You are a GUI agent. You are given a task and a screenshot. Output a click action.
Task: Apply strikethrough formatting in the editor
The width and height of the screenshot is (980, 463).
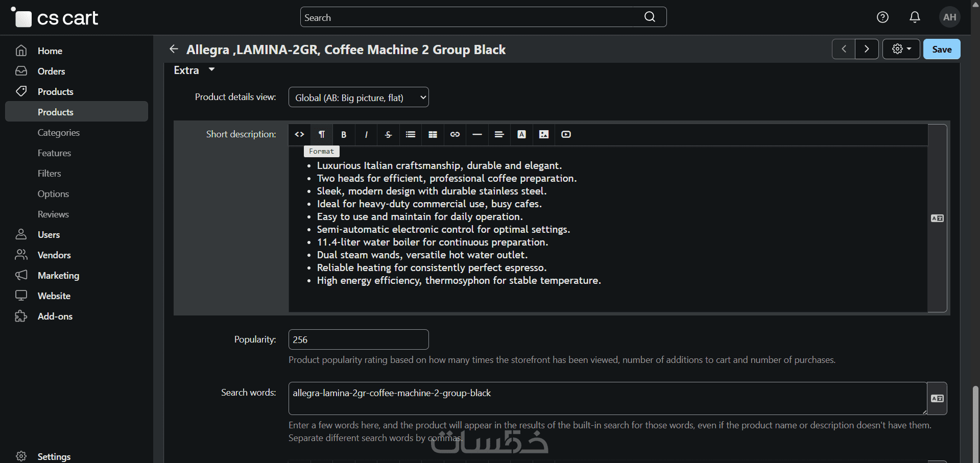[388, 134]
